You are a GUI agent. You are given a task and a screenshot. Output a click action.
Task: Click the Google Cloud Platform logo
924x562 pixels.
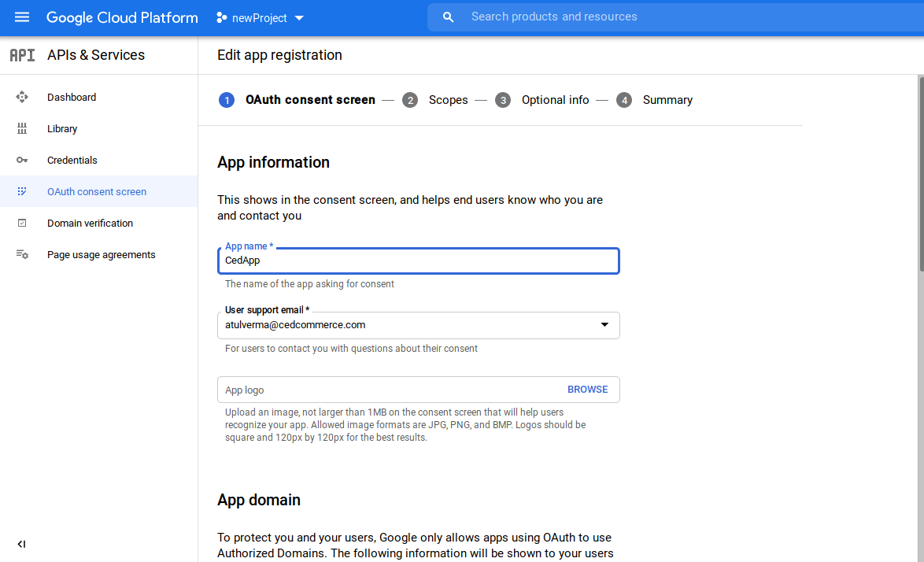pos(122,17)
